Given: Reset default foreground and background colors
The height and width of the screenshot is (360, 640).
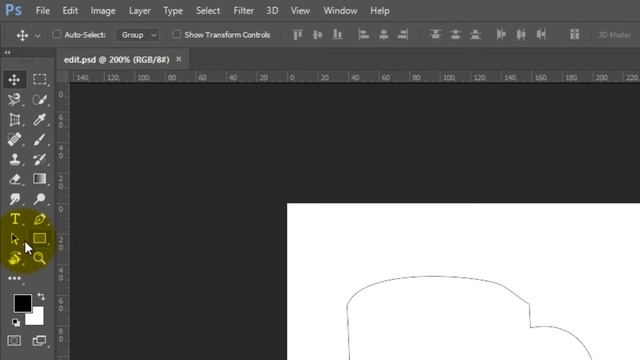Looking at the screenshot, I should (16, 322).
